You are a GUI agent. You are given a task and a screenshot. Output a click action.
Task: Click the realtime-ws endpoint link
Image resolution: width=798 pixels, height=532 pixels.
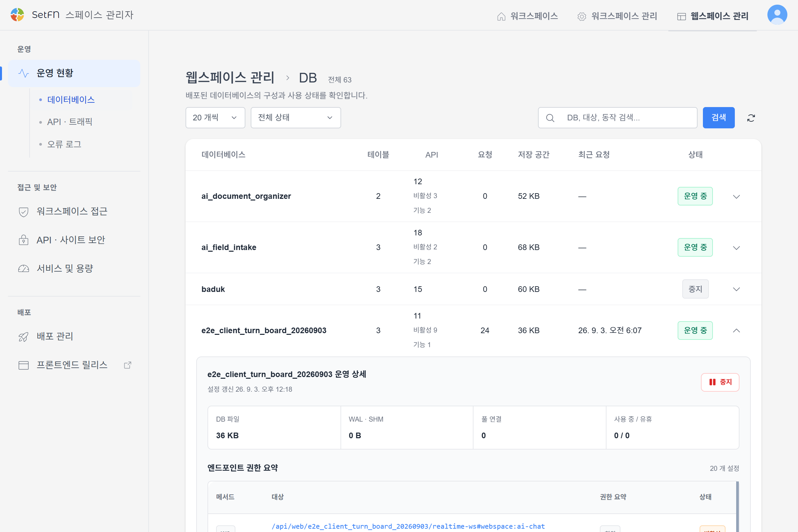tap(408, 526)
